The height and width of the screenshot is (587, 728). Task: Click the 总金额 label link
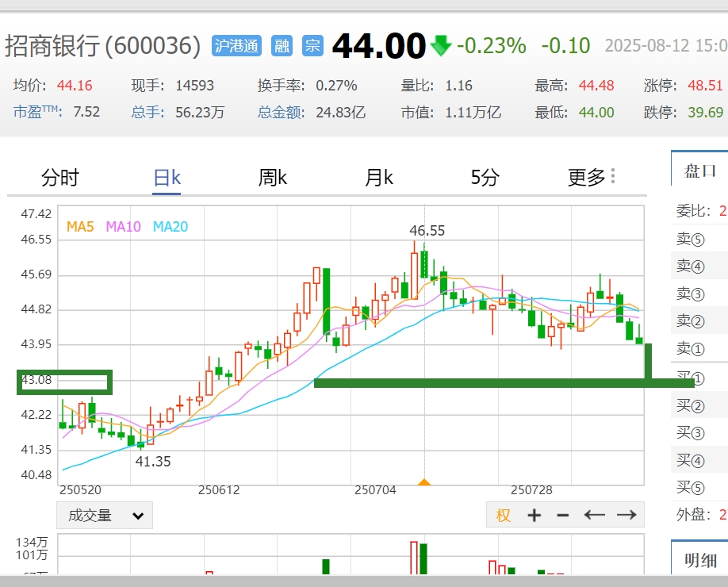282,112
